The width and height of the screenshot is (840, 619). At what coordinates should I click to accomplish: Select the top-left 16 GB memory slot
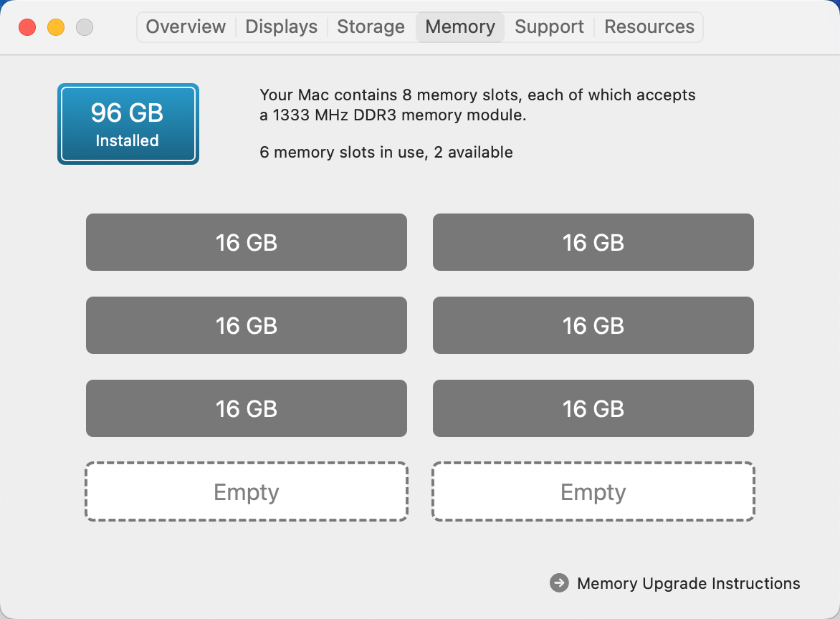(x=247, y=242)
